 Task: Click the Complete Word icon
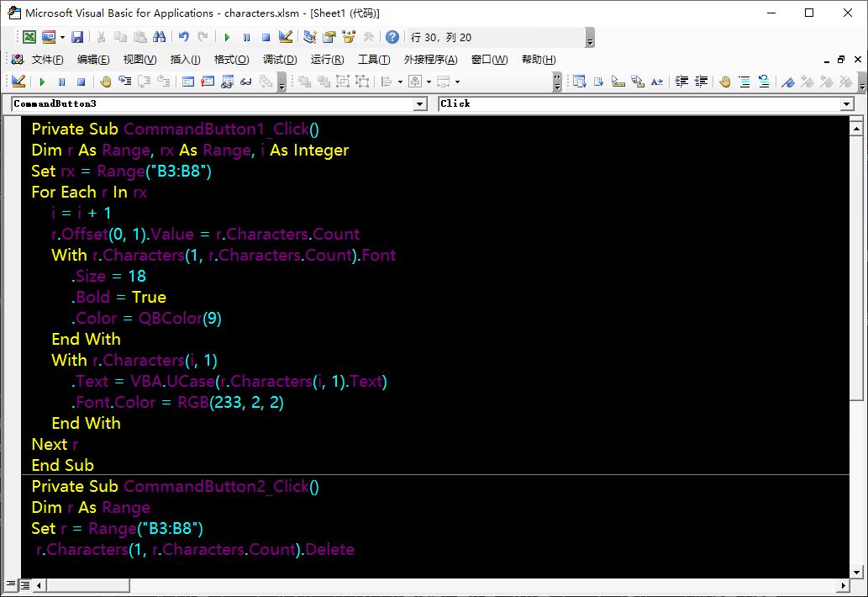657,82
